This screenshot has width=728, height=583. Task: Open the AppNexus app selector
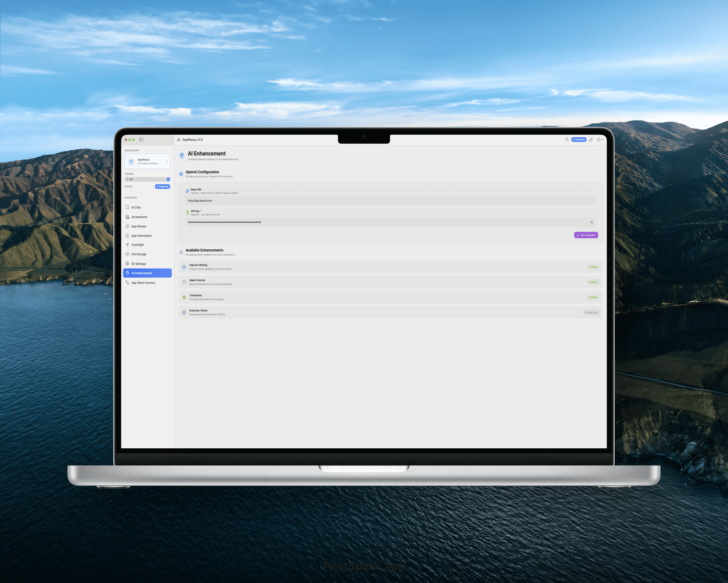coord(147,161)
